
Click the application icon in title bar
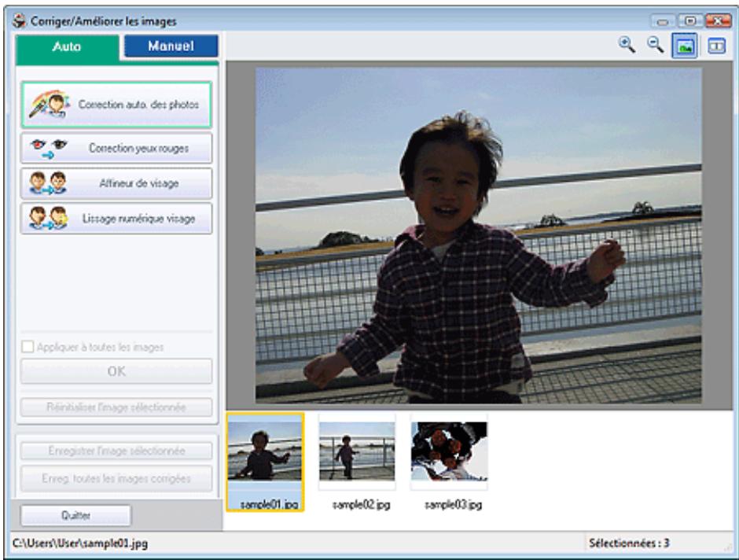pos(20,20)
